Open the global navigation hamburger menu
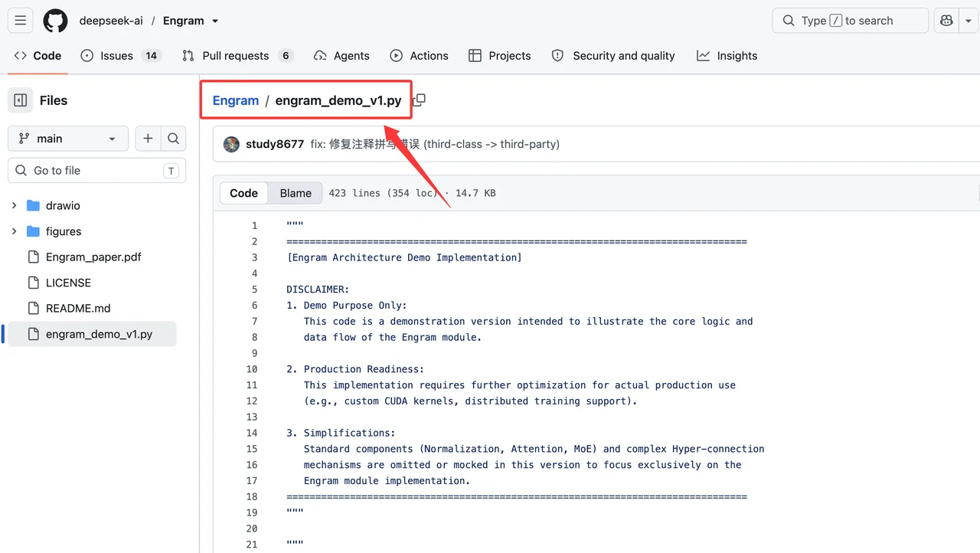 pyautogui.click(x=21, y=21)
